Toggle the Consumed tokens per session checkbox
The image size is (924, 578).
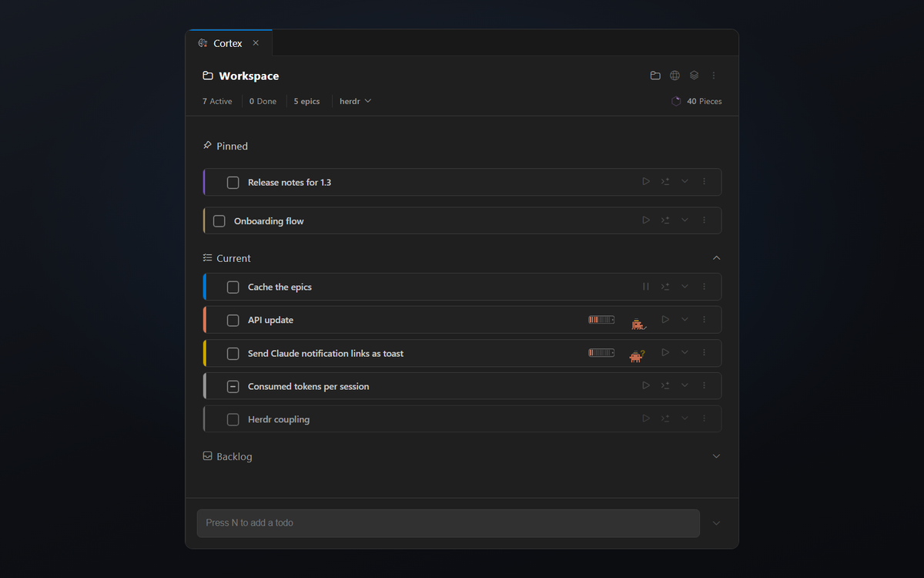coord(233,386)
